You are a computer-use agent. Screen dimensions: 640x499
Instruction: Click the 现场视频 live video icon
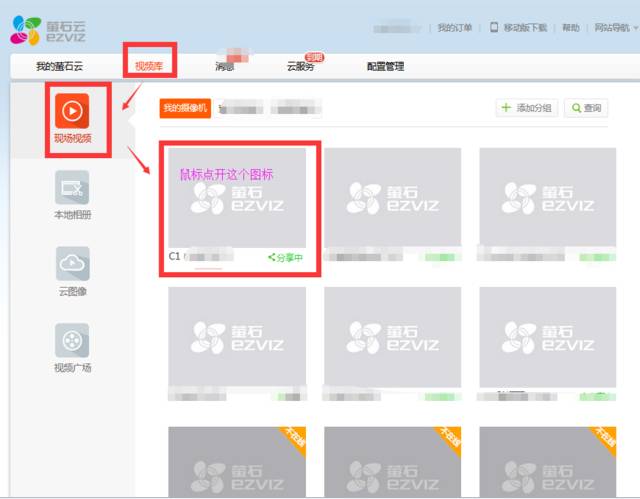73,108
